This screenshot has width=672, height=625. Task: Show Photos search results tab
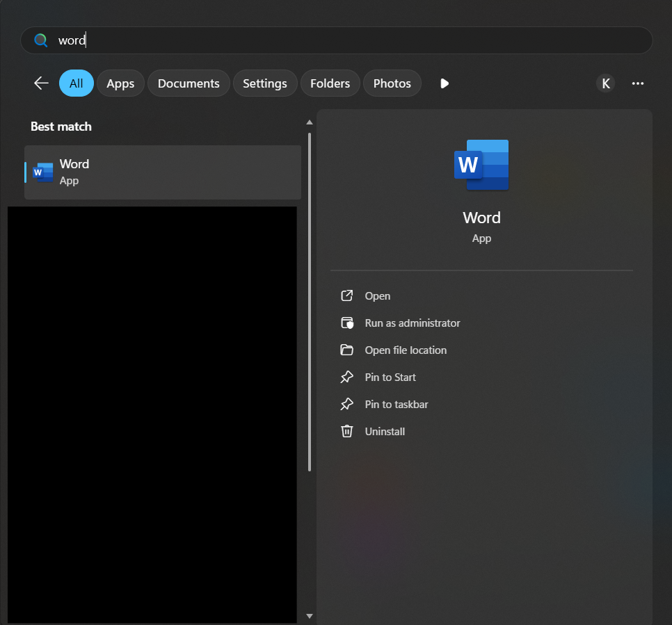coord(392,83)
